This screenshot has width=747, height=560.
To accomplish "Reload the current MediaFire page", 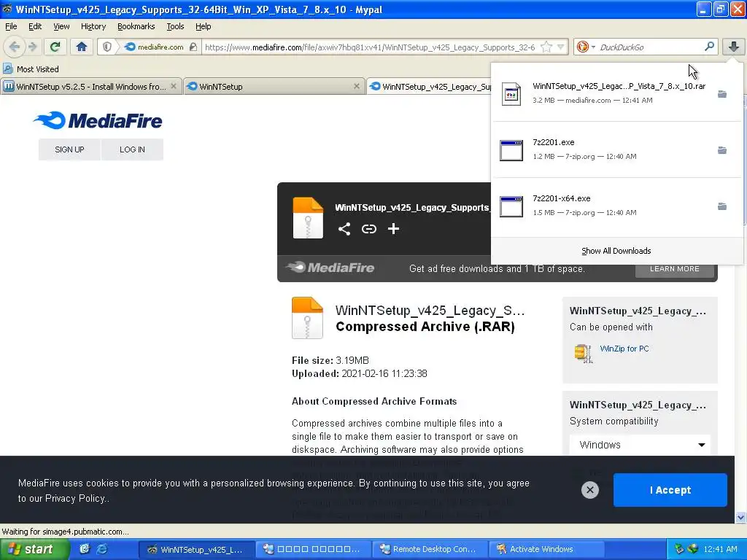I will 55,47.
